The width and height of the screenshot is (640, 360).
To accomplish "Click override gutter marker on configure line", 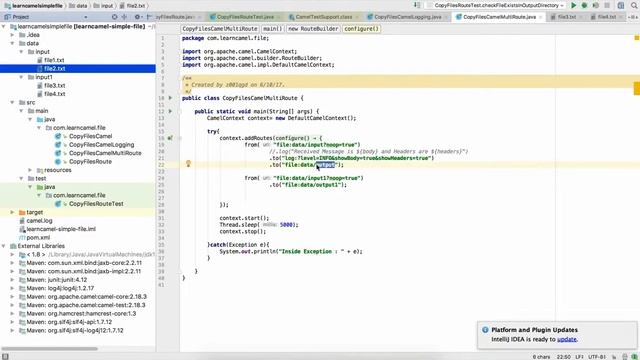I will tap(170, 138).
